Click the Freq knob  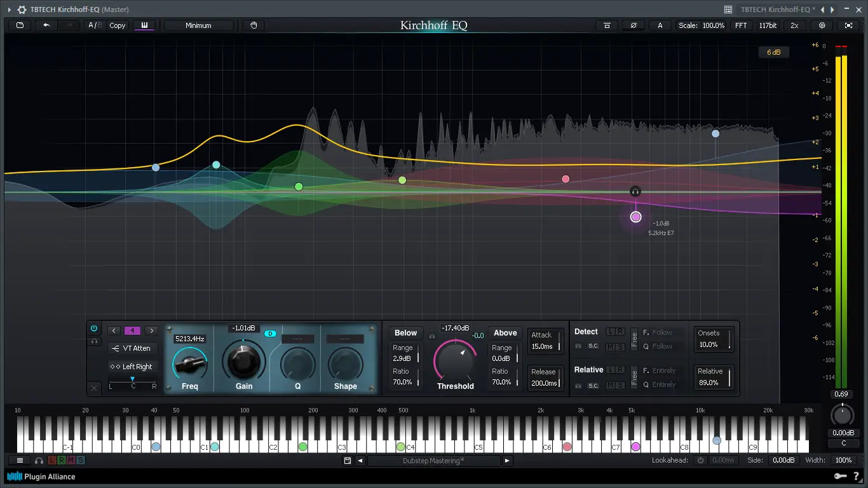[x=190, y=364]
